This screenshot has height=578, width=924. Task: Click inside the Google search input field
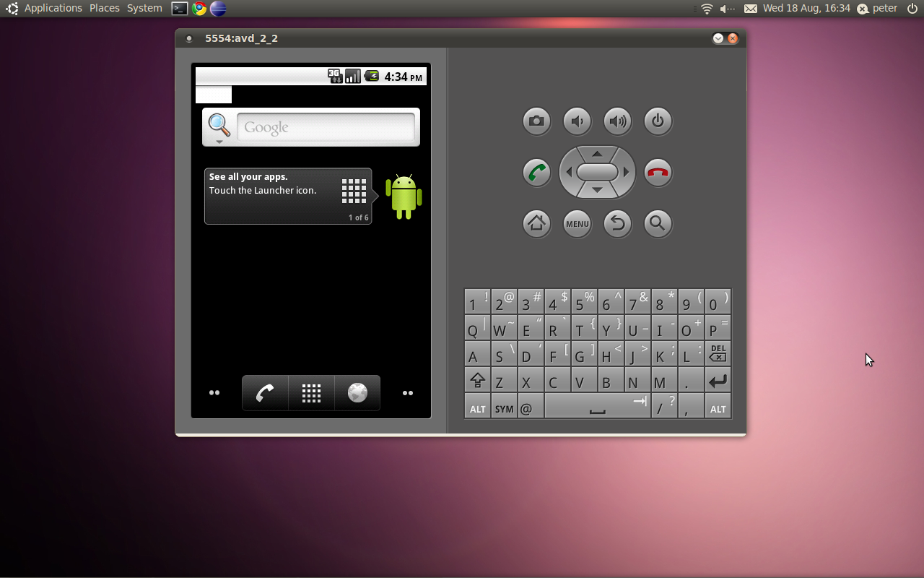click(325, 127)
